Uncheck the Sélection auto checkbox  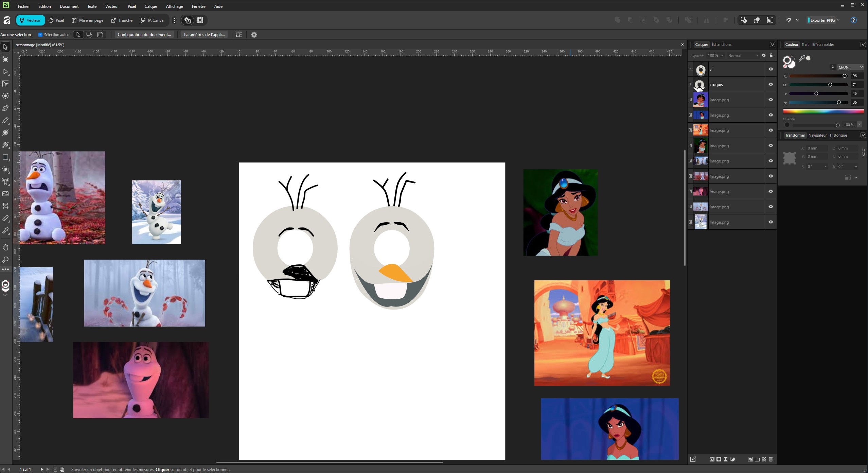[40, 35]
